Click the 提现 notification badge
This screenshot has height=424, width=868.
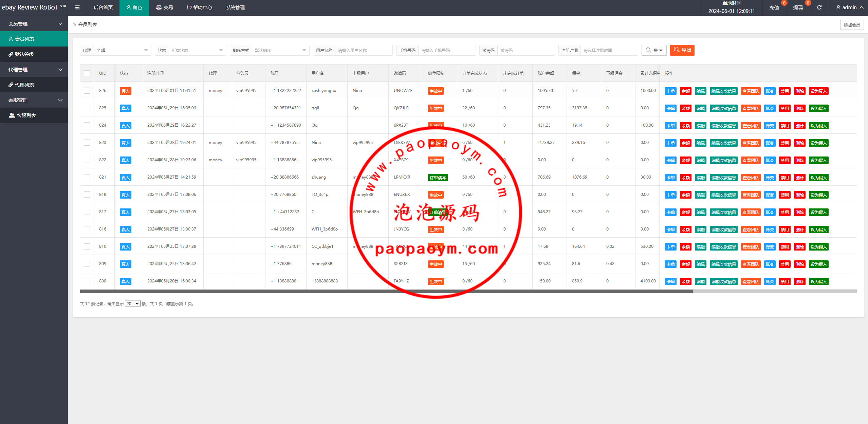tap(808, 3)
